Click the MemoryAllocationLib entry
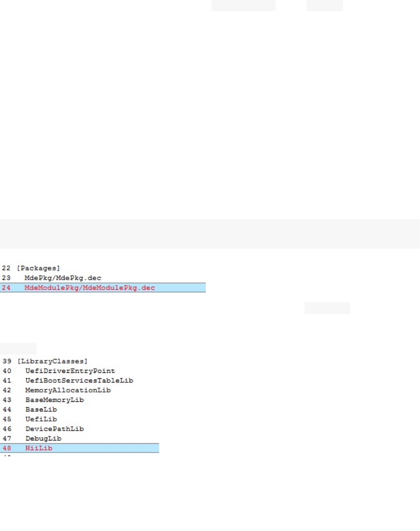Viewport: 420px width, 531px height. pos(68,391)
